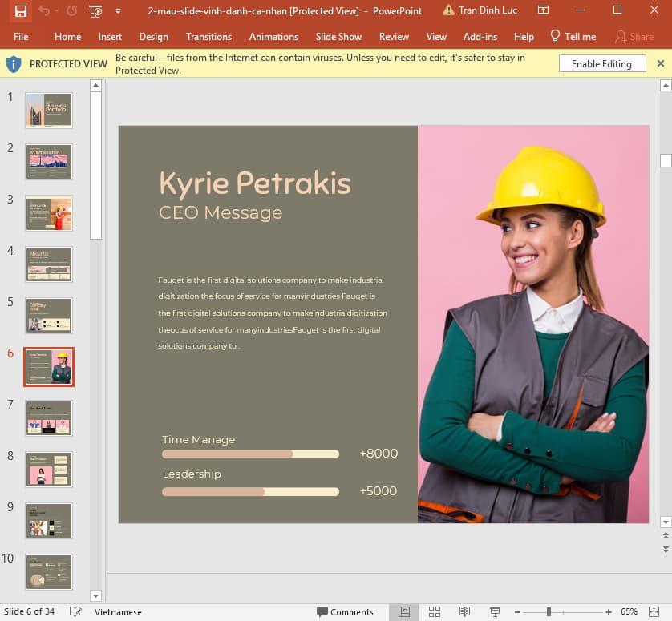Select slide 7 thumbnail
The width and height of the screenshot is (672, 621).
coord(49,418)
